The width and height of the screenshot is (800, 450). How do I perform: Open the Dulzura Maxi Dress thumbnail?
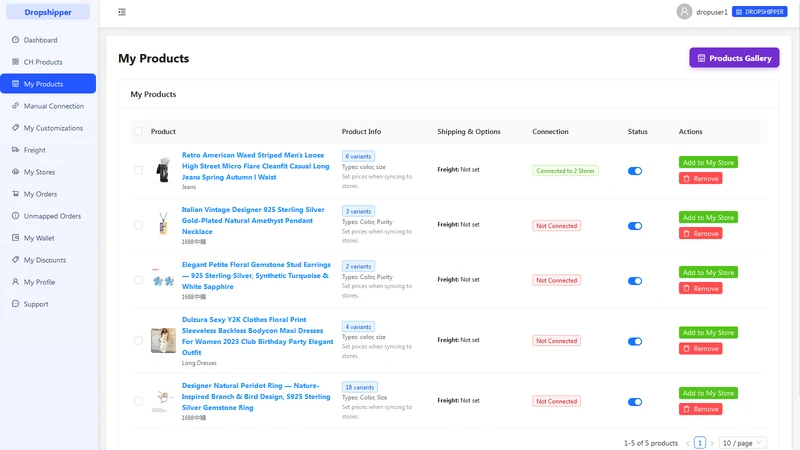(x=163, y=340)
